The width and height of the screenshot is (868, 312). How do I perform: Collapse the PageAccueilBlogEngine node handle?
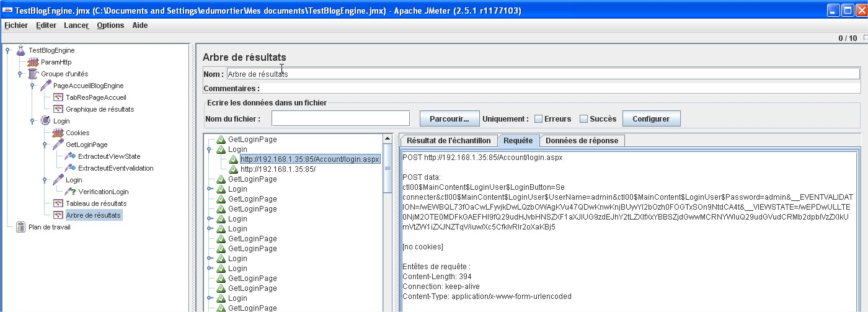[32, 86]
